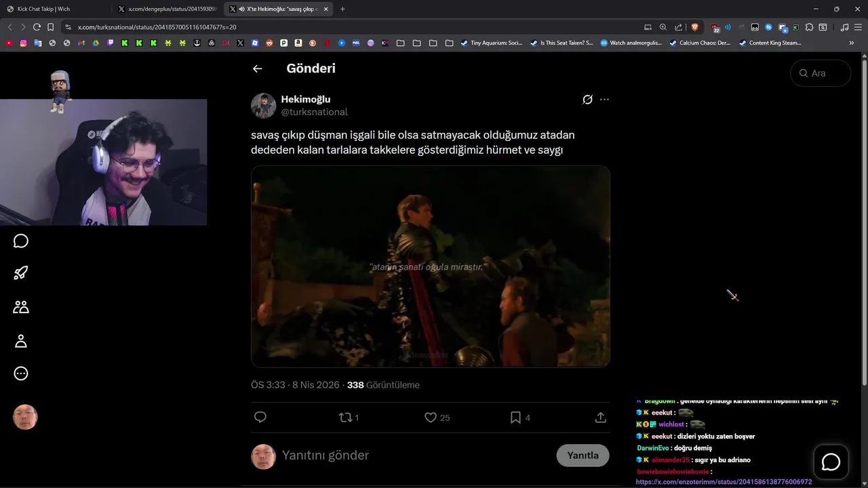Open the profile person icon in sidebar
Image resolution: width=868 pixels, height=488 pixels.
click(x=21, y=341)
